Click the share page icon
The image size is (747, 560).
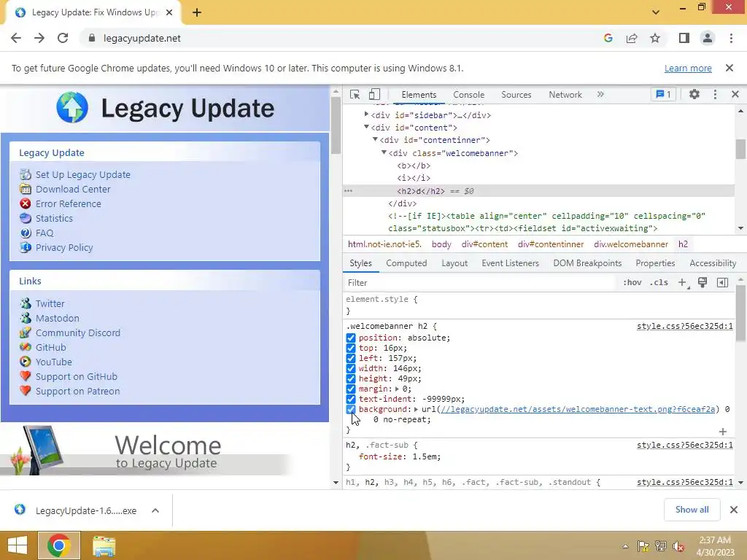(632, 38)
